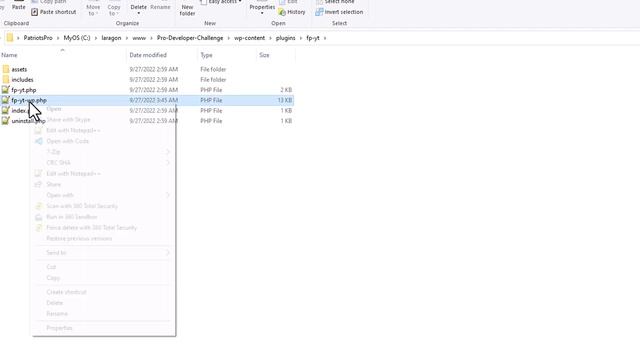This screenshot has width=640, height=360.
Task: Select the fp-yt.php file icon
Action: 5,89
